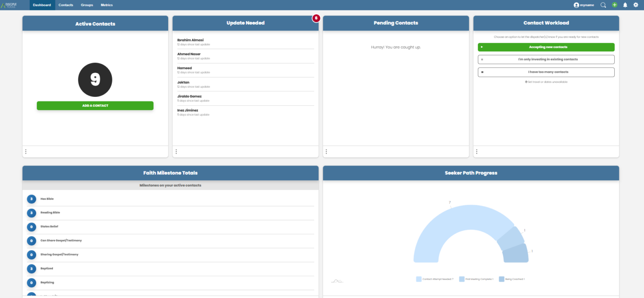Click the ADD A CONTACT button

pyautogui.click(x=95, y=105)
